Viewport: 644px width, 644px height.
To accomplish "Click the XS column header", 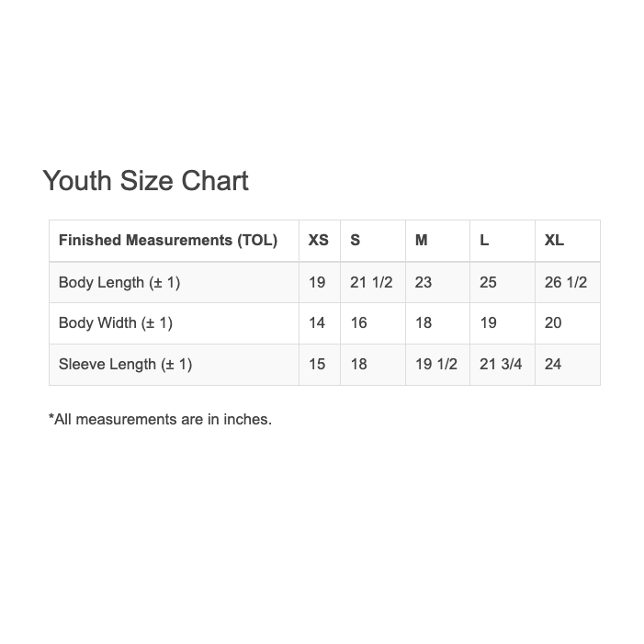I will (x=318, y=241).
